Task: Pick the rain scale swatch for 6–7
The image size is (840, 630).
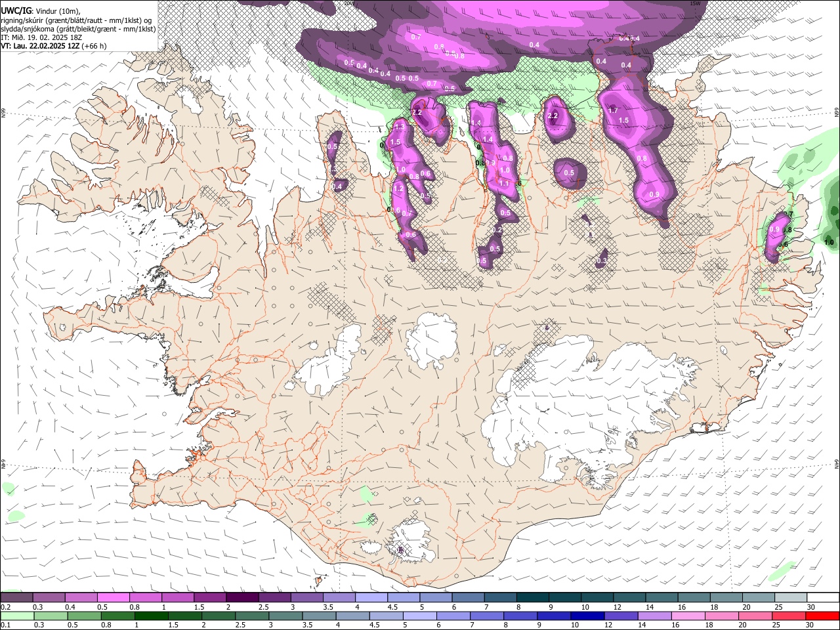Action: click(x=452, y=616)
